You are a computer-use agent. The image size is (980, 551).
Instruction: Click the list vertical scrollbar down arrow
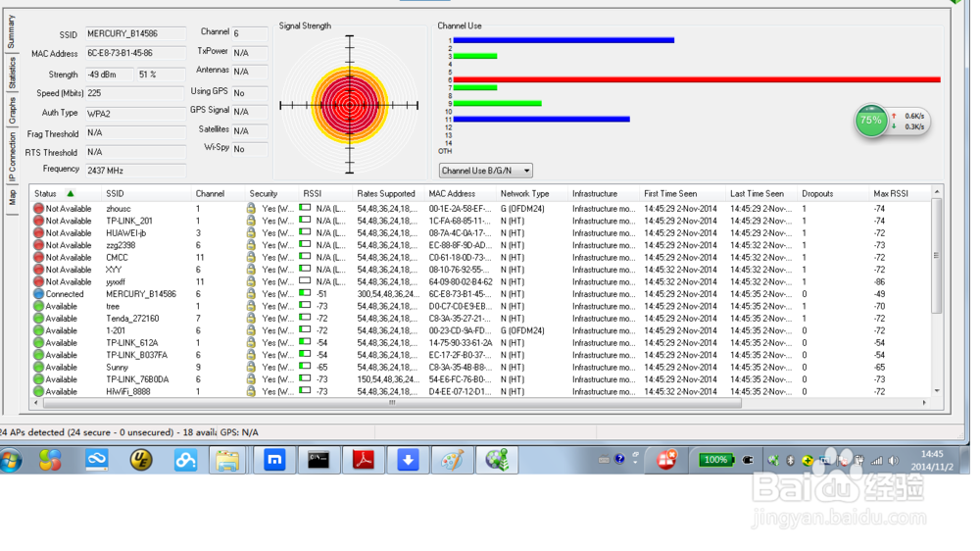[x=936, y=391]
